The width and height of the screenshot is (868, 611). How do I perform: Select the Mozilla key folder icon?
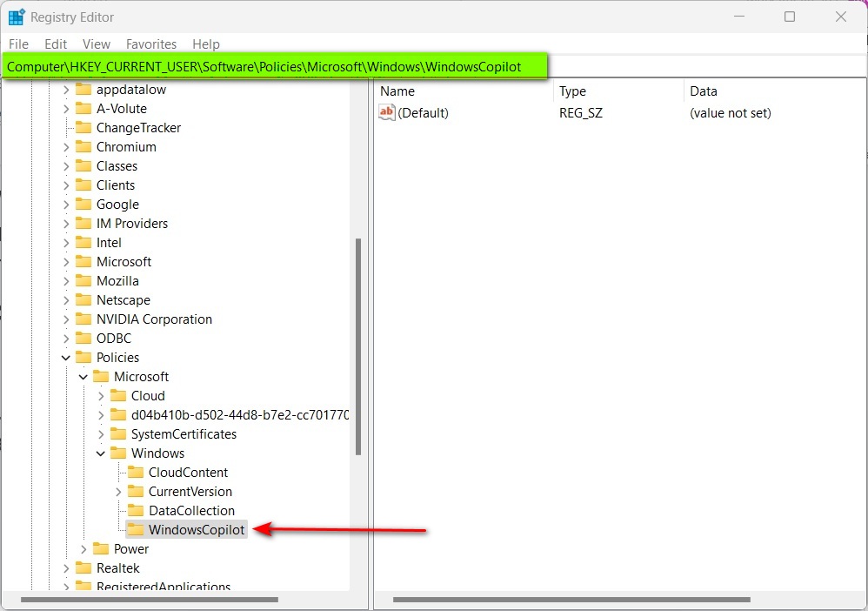[x=82, y=280]
